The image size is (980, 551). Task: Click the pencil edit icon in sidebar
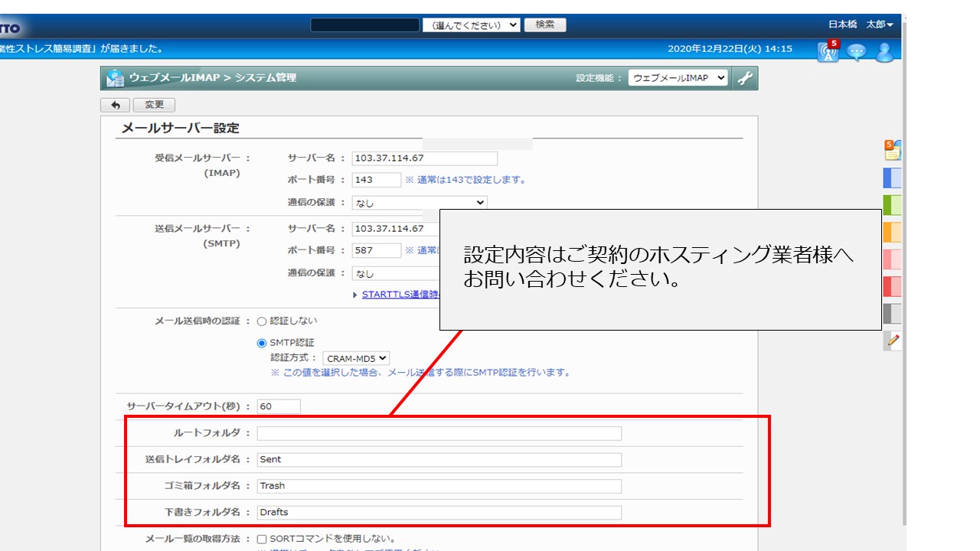893,341
